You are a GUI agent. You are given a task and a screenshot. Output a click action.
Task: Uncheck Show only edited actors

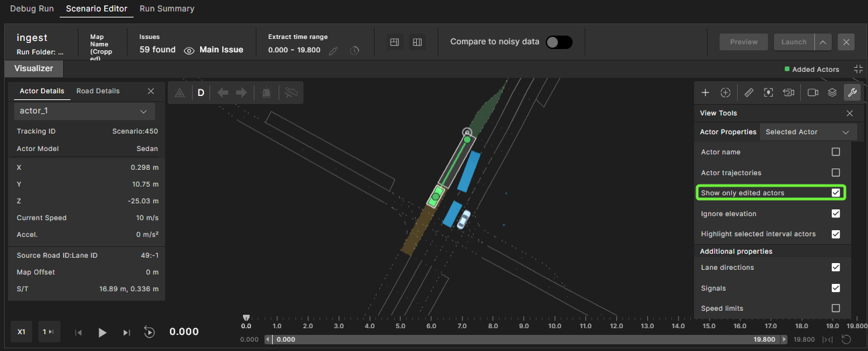836,193
